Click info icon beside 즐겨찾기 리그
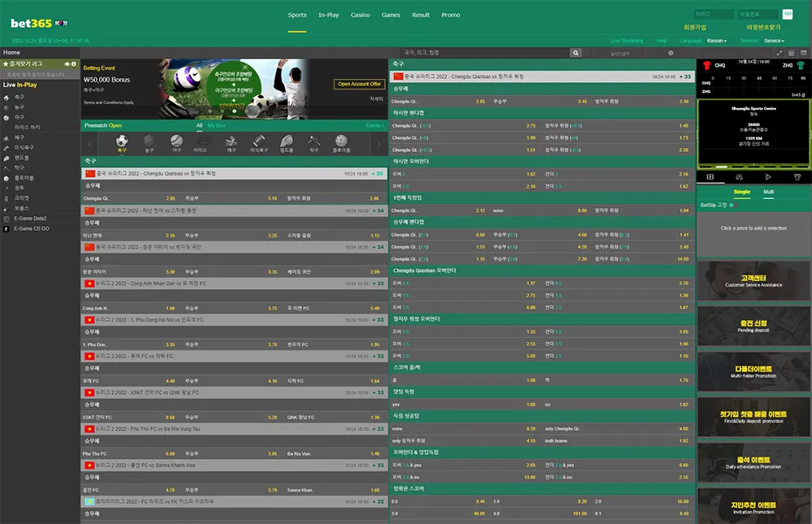 74,63
